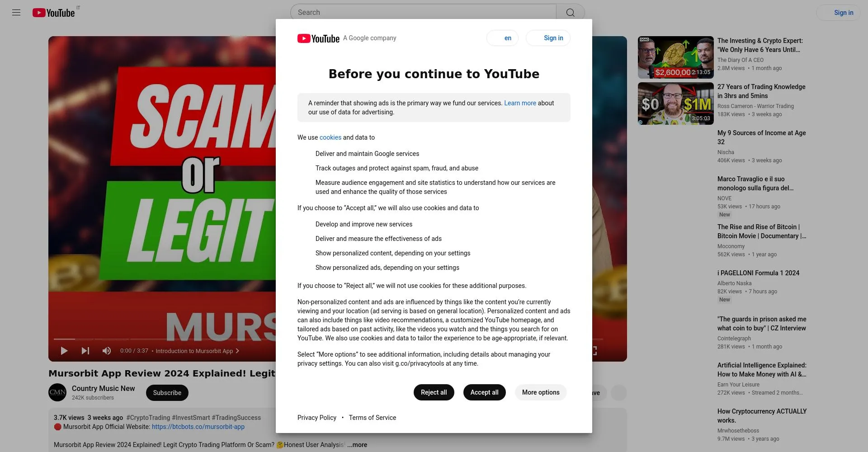This screenshot has width=868, height=452.
Task: Accept all cookies
Action: (484, 392)
